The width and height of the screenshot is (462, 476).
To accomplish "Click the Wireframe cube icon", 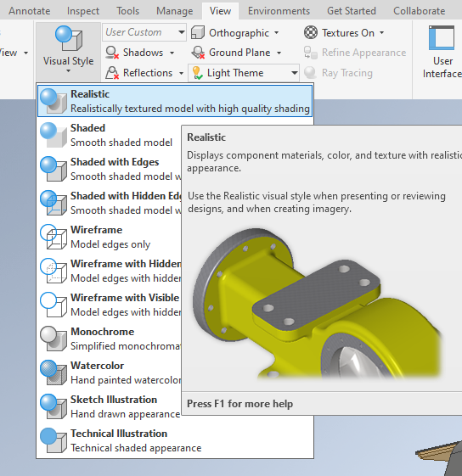I will click(x=54, y=237).
